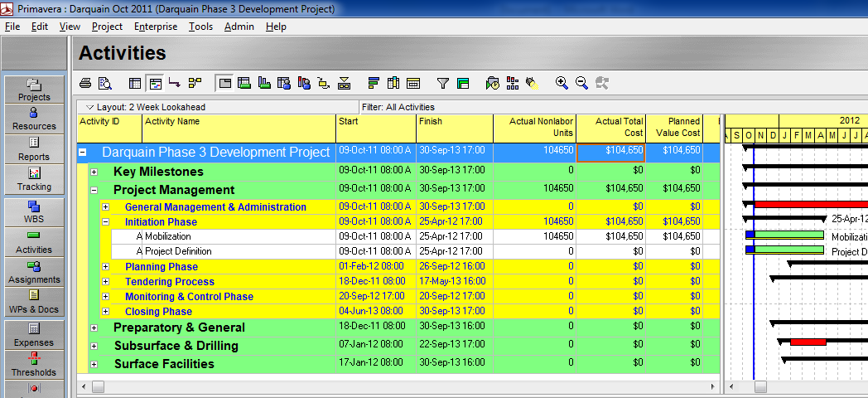Click the Print toolbar icon
The width and height of the screenshot is (868, 398).
85,83
